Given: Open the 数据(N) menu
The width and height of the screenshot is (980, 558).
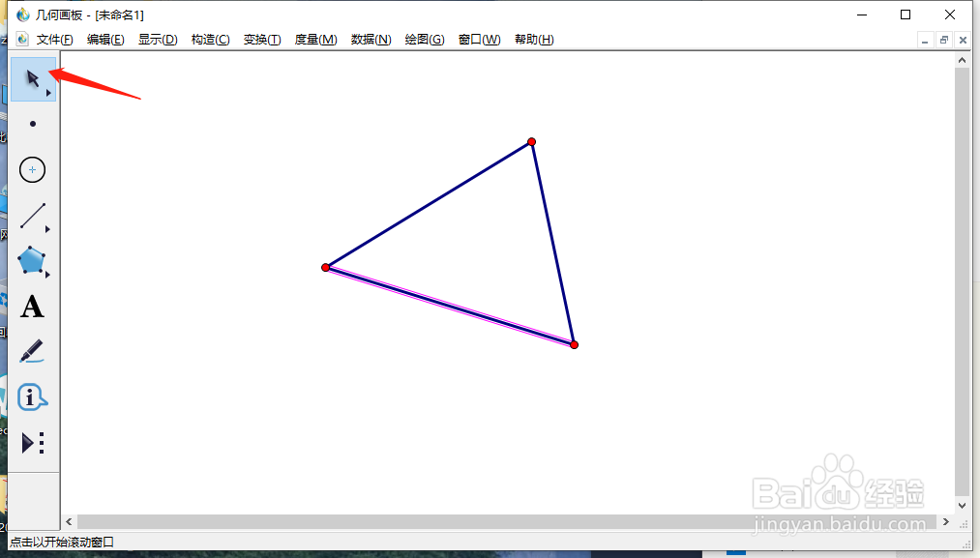Looking at the screenshot, I should pyautogui.click(x=371, y=40).
